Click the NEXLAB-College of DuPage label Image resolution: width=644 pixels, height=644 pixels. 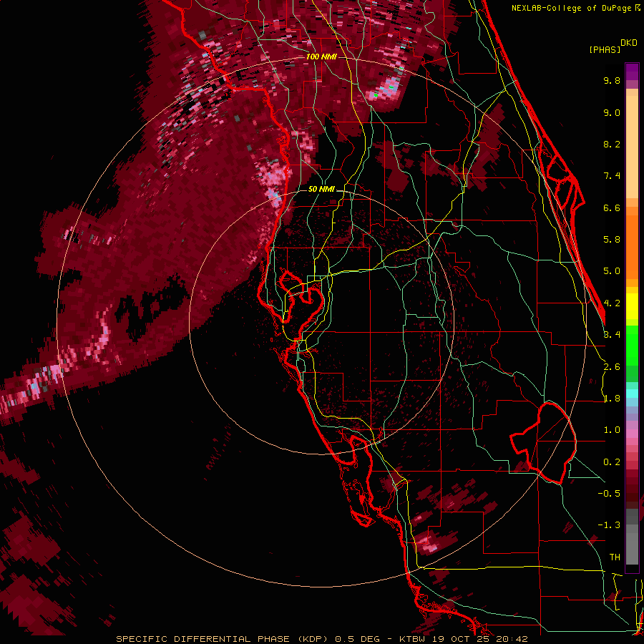point(572,8)
